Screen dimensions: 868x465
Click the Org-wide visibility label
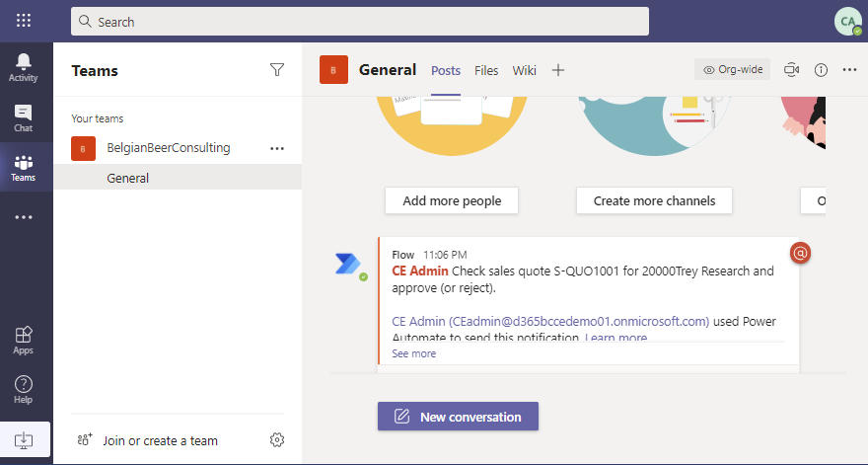pyautogui.click(x=732, y=69)
